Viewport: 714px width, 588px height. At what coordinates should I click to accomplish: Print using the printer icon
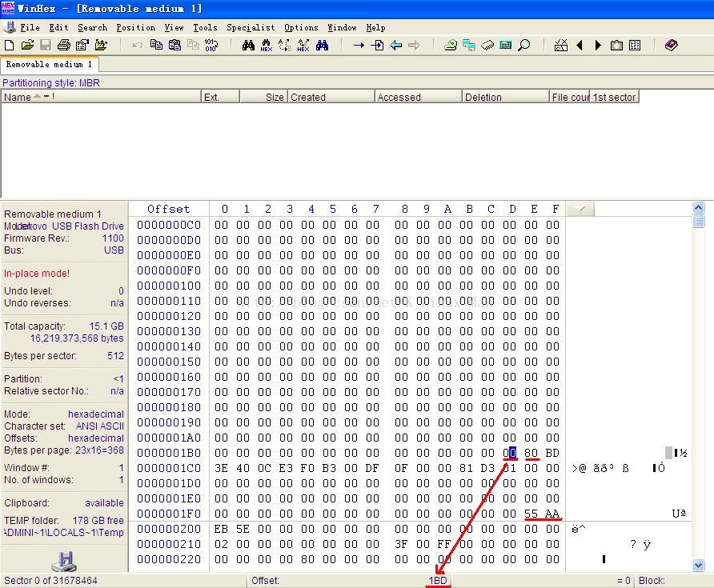64,45
